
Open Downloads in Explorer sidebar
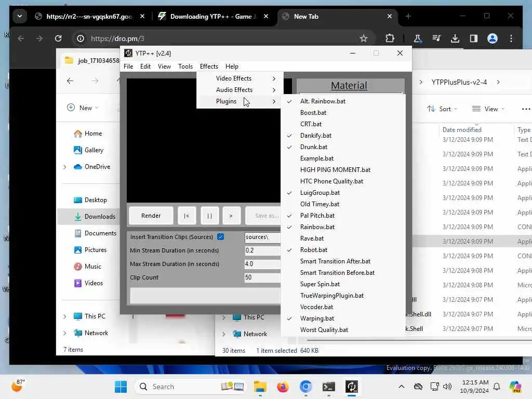click(x=95, y=217)
